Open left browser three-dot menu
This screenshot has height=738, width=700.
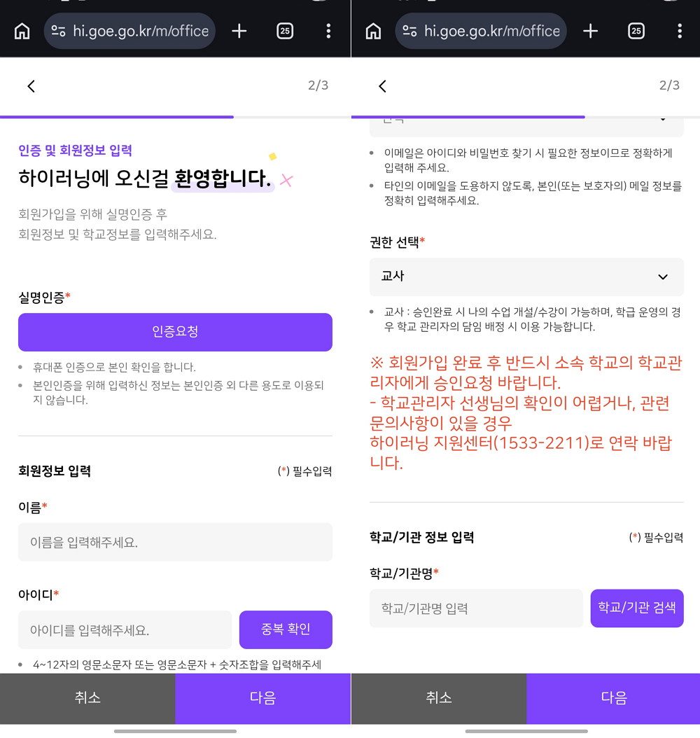(x=328, y=31)
